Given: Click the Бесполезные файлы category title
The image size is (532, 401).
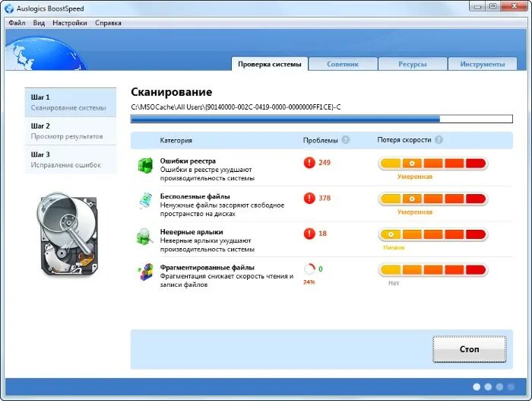Looking at the screenshot, I should pos(195,196).
